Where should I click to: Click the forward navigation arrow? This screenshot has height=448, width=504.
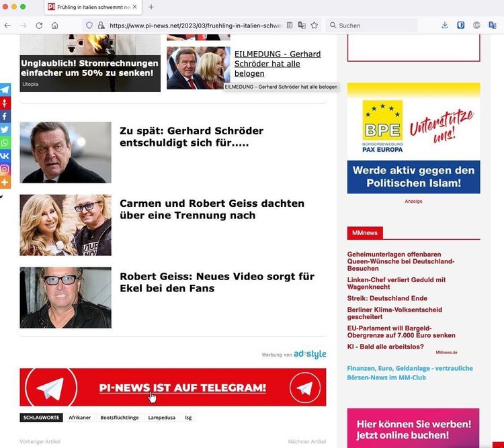coord(23,26)
